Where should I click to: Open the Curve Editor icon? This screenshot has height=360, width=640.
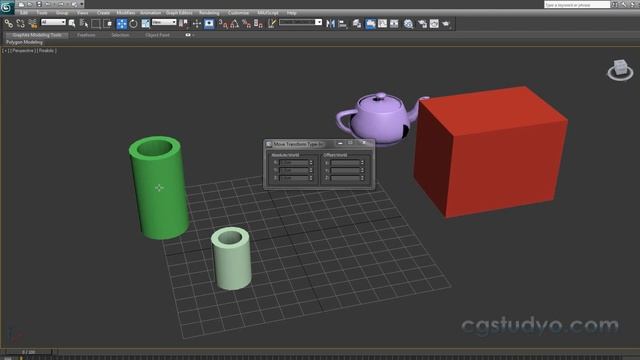tap(382, 24)
